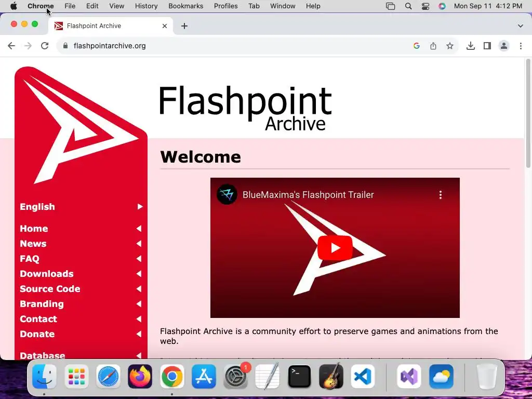Open the Trash in the Dock
This screenshot has width=532, height=399.
[487, 376]
